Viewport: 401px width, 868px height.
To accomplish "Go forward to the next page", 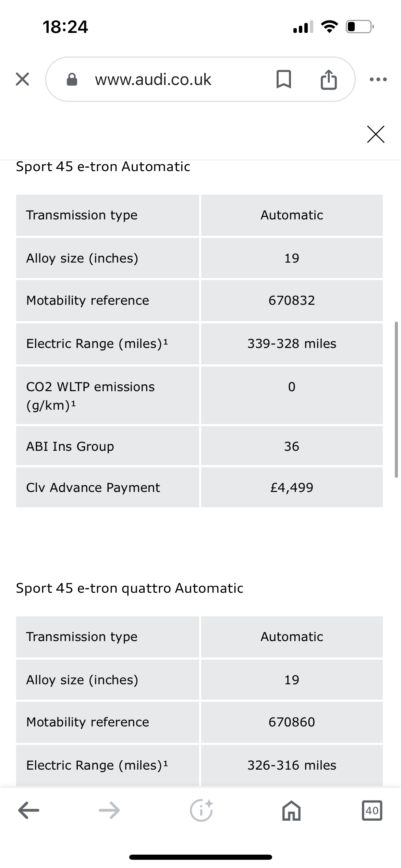I will pyautogui.click(x=109, y=810).
